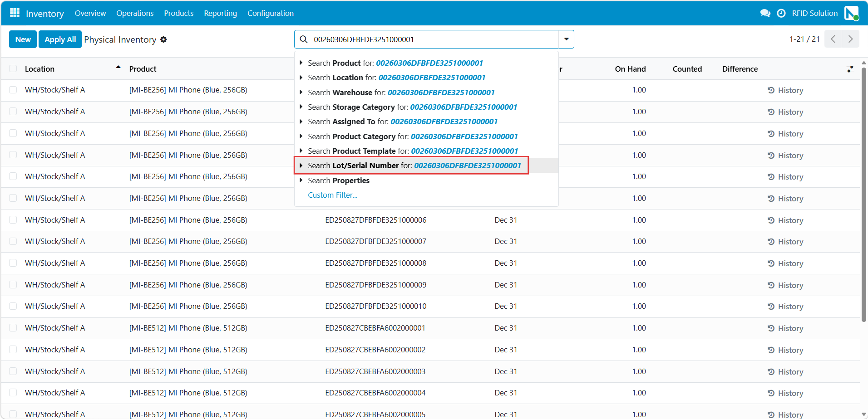Click inside the search input field
Image resolution: width=868 pixels, height=419 pixels.
(434, 39)
